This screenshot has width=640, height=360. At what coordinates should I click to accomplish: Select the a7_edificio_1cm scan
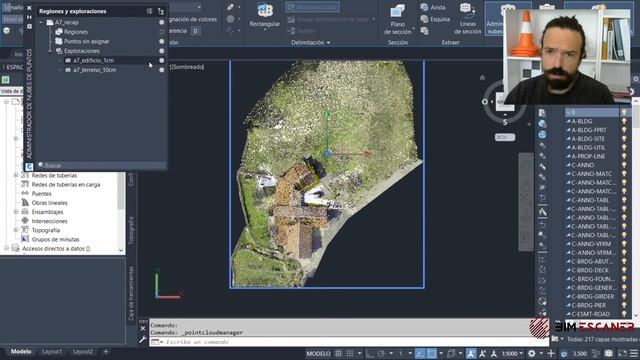(93, 60)
